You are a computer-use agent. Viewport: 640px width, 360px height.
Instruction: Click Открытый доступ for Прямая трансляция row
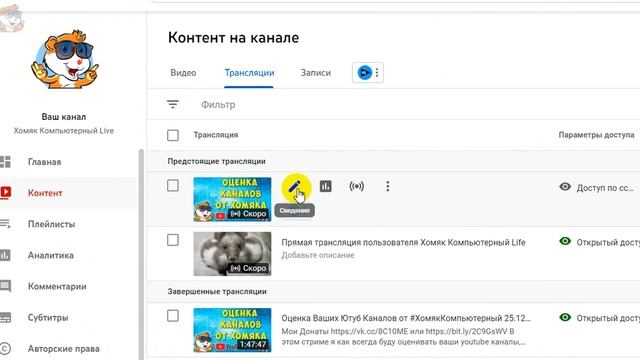[608, 242]
